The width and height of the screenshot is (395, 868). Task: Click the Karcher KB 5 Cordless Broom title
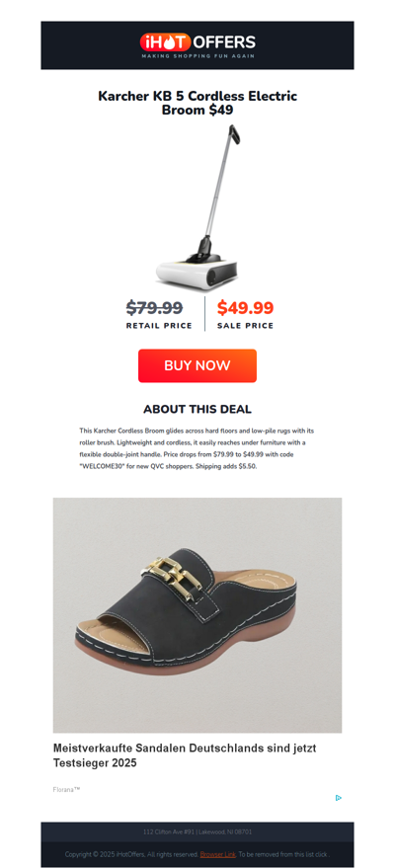tap(197, 103)
